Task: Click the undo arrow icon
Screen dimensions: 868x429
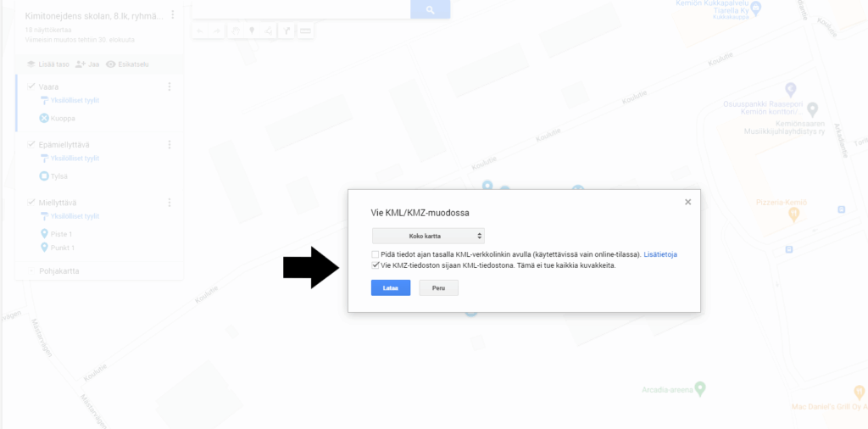Action: pyautogui.click(x=200, y=31)
